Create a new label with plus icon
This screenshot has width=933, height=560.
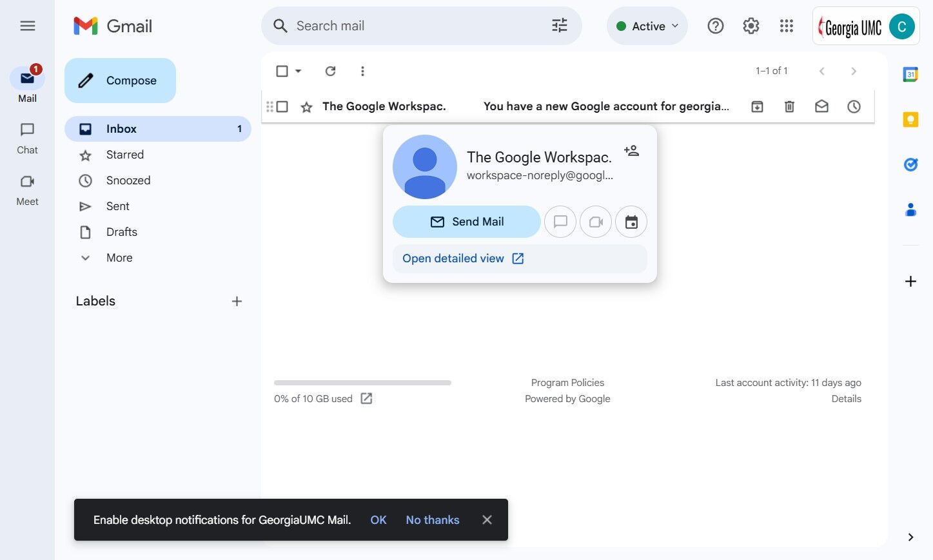click(x=237, y=301)
